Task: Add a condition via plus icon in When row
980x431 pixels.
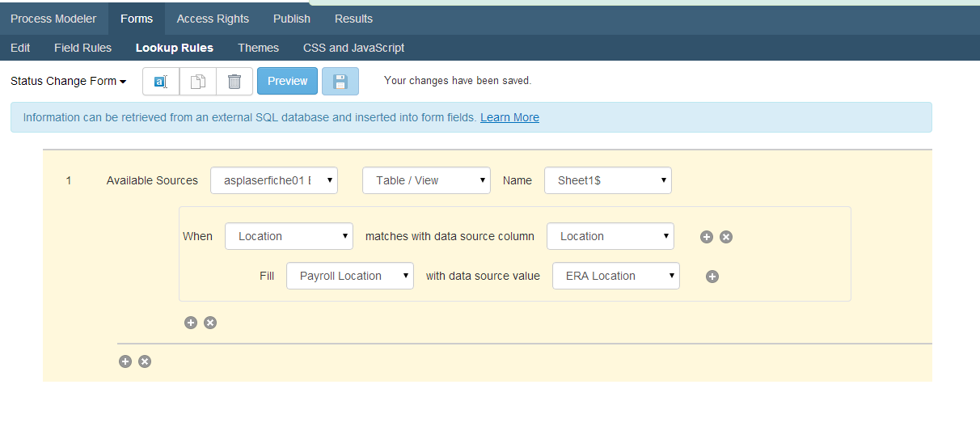Action: pyautogui.click(x=707, y=237)
